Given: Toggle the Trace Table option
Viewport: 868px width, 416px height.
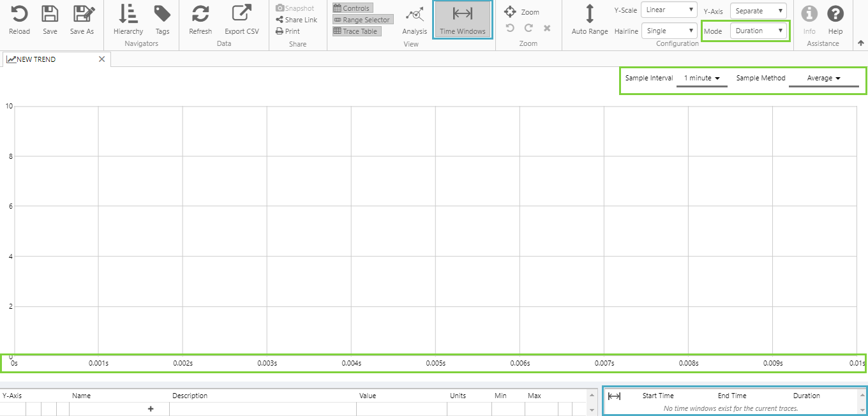Looking at the screenshot, I should tap(356, 31).
